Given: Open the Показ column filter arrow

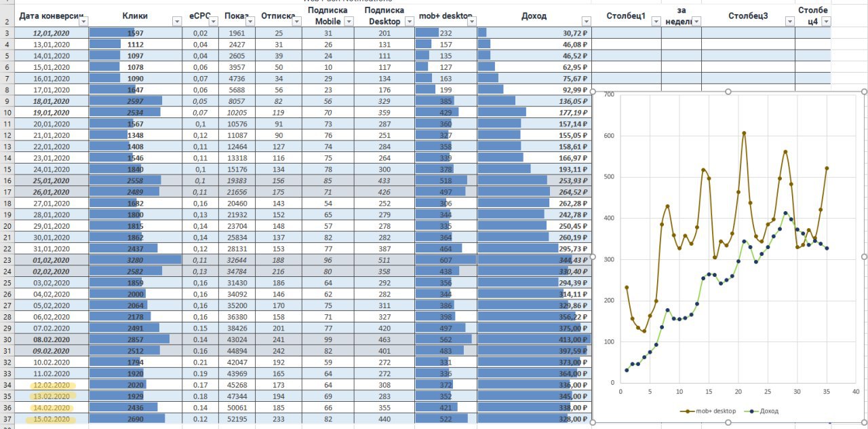Looking at the screenshot, I should [250, 22].
